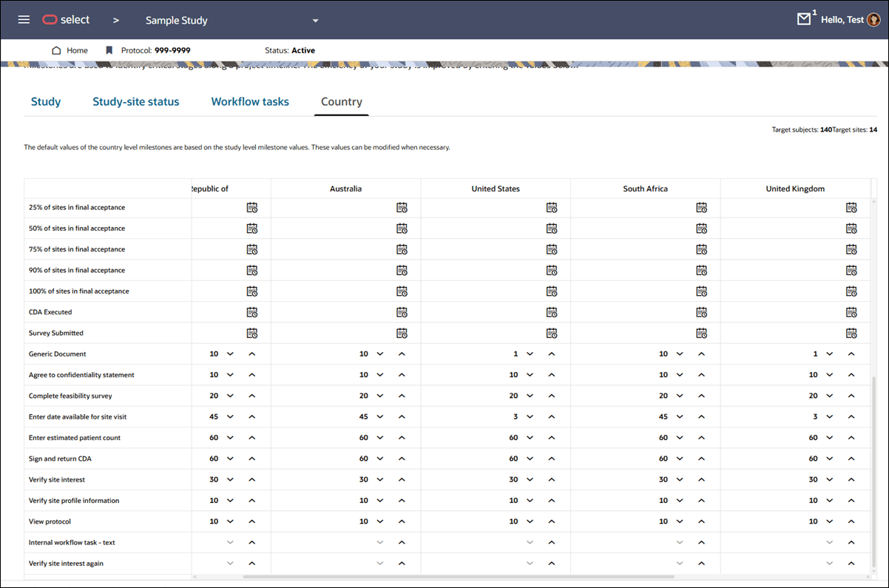Open the Enter estimated patient count dropdown for United Kingdom
This screenshot has height=588, width=889.
829,437
